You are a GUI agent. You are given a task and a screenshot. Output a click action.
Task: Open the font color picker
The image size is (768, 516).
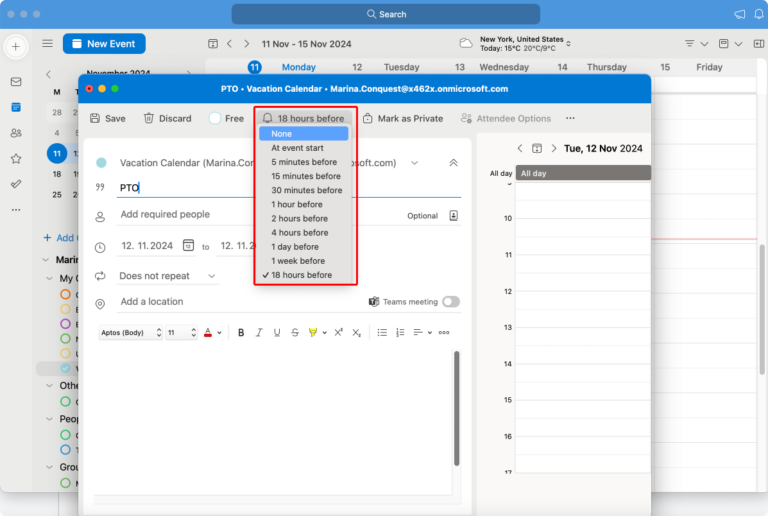pos(211,332)
